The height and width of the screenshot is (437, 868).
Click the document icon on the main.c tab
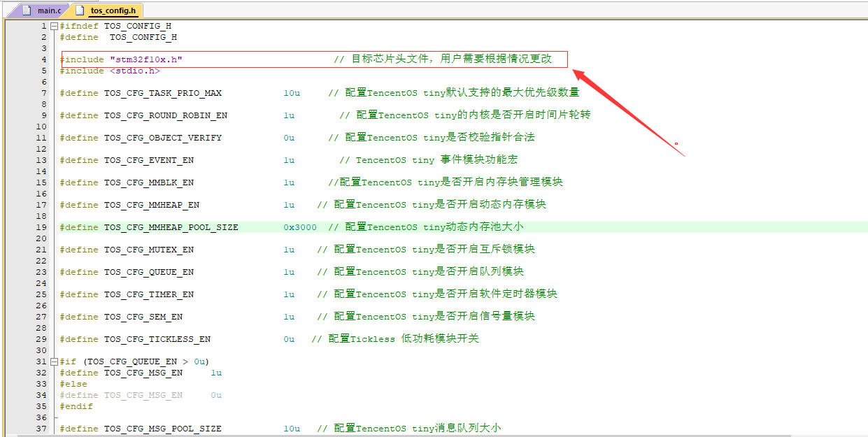click(x=25, y=10)
